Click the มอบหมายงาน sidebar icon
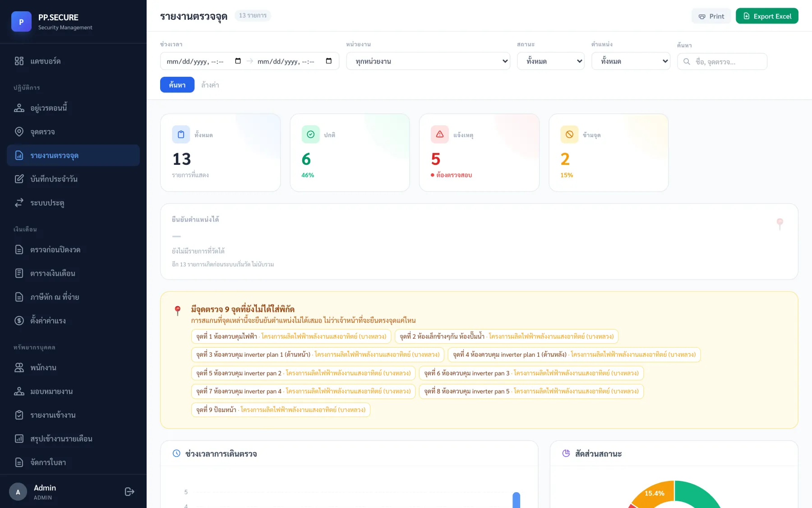This screenshot has height=508, width=812. tap(19, 391)
